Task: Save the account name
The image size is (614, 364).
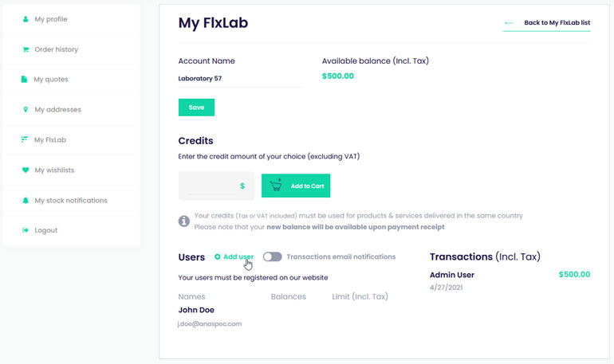Action: (x=197, y=107)
